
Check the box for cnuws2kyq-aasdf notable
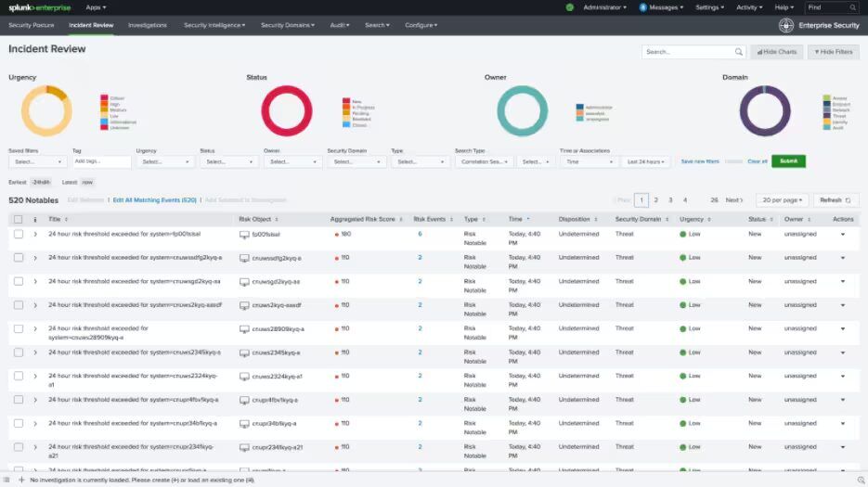coord(19,305)
